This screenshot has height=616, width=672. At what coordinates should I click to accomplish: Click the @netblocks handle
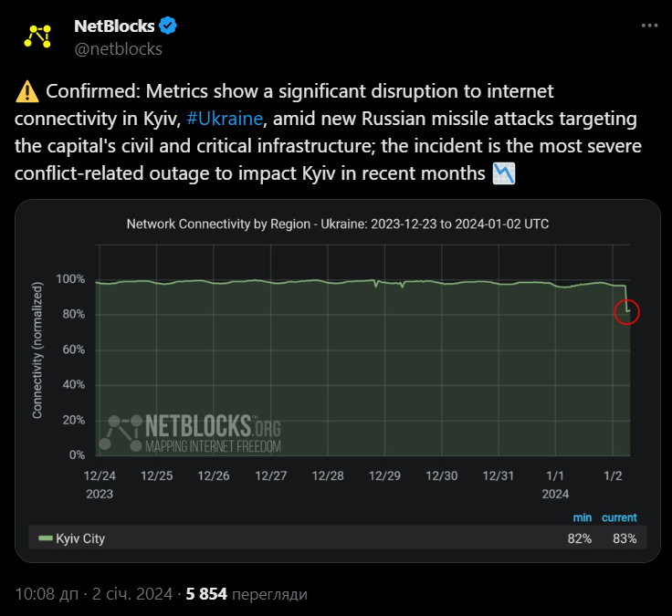click(119, 49)
